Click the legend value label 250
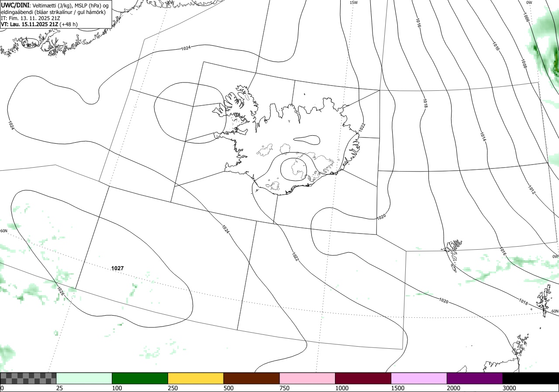This screenshot has height=392, width=559. pyautogui.click(x=173, y=388)
